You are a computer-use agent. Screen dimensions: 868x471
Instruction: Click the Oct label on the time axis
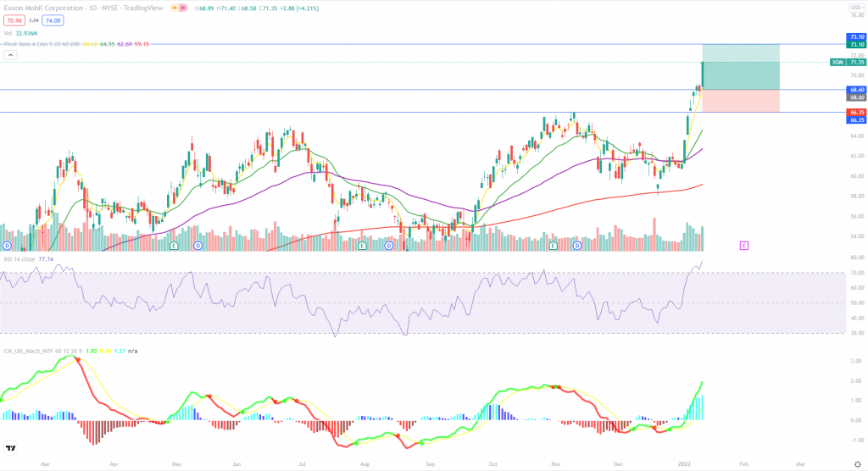[x=492, y=464]
